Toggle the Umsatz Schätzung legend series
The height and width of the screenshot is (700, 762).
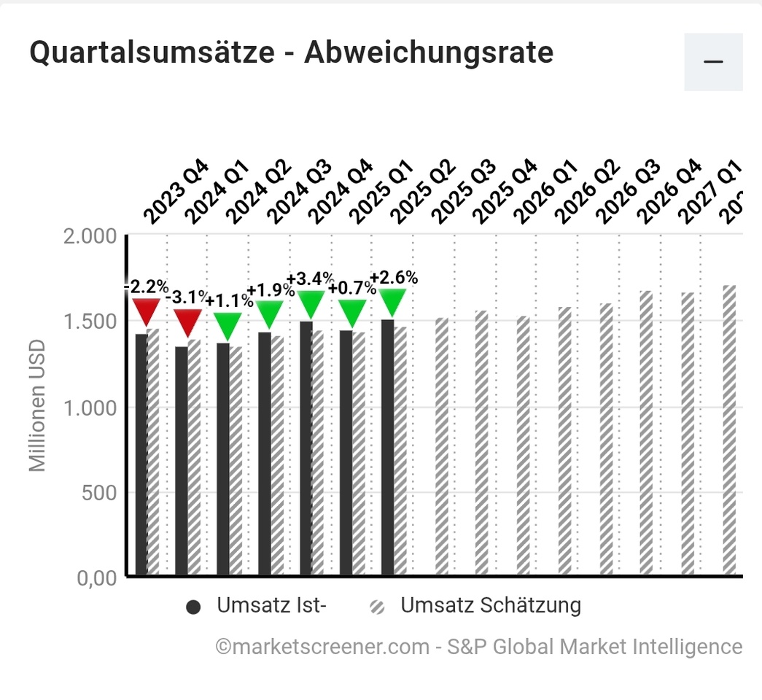coord(490,606)
